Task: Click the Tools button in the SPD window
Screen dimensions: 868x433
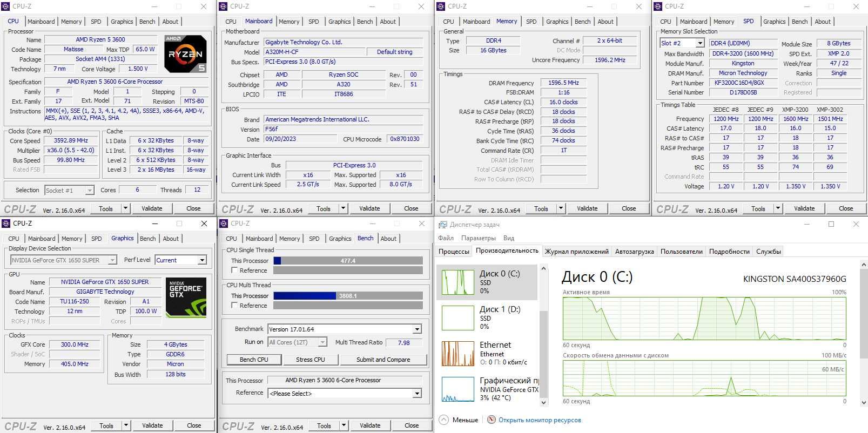Action: tap(758, 208)
